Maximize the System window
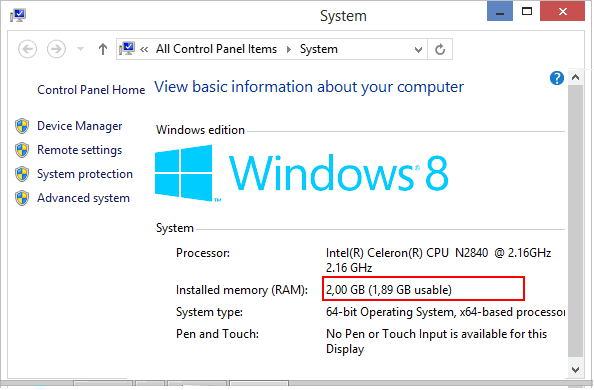Screen dimensions: 594x390 pos(527,11)
